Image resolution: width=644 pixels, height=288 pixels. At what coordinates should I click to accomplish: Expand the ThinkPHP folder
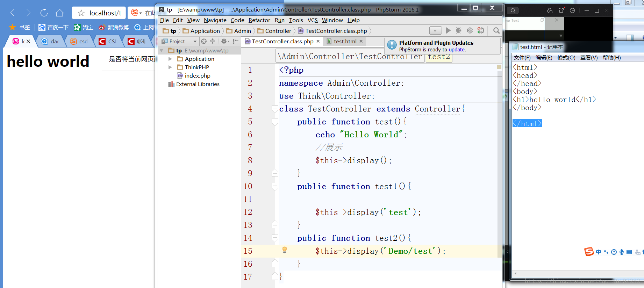(x=170, y=67)
